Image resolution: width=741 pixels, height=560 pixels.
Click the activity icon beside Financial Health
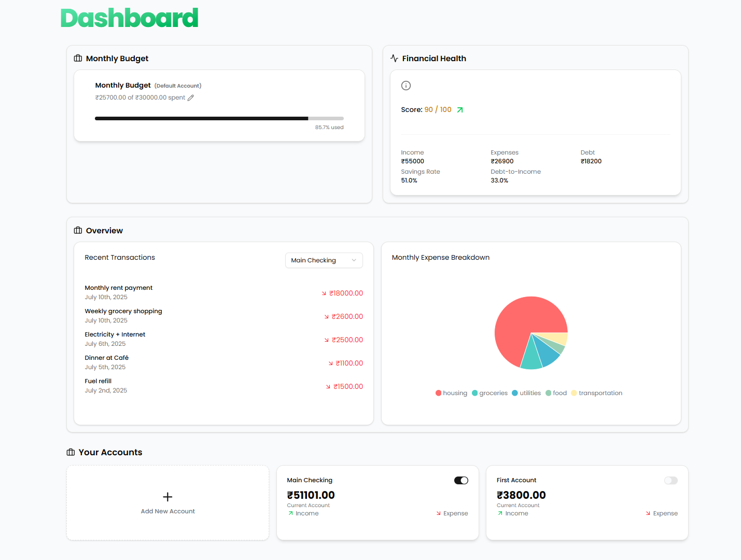[x=394, y=58]
